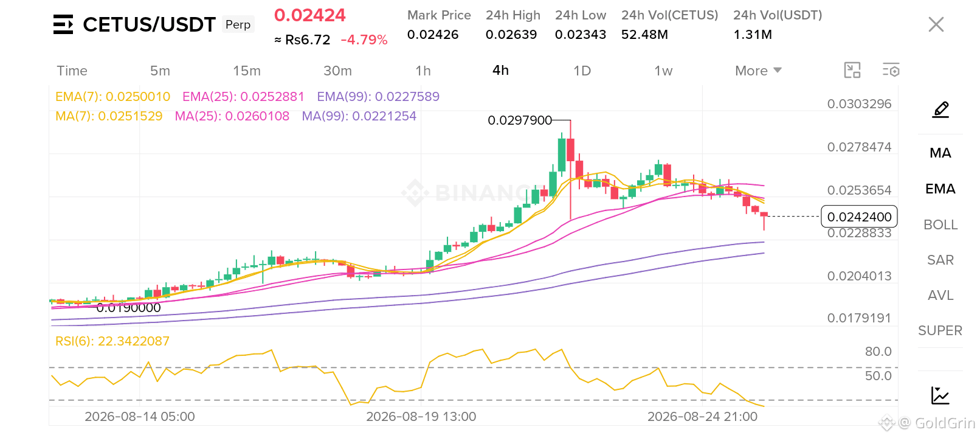The width and height of the screenshot is (980, 438).
Task: Switch to the 15m interval
Action: 247,71
